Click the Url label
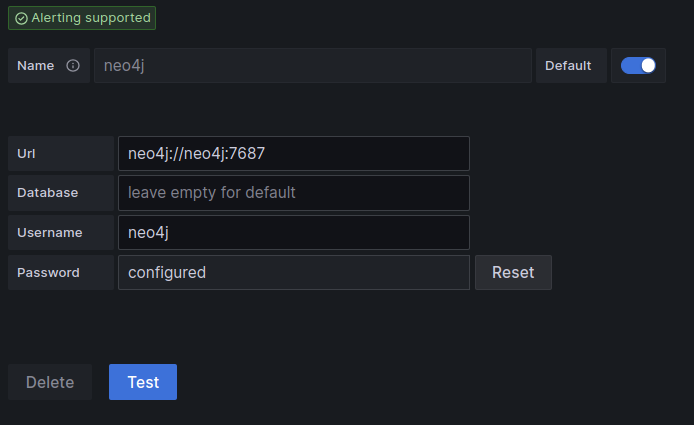 (x=26, y=154)
